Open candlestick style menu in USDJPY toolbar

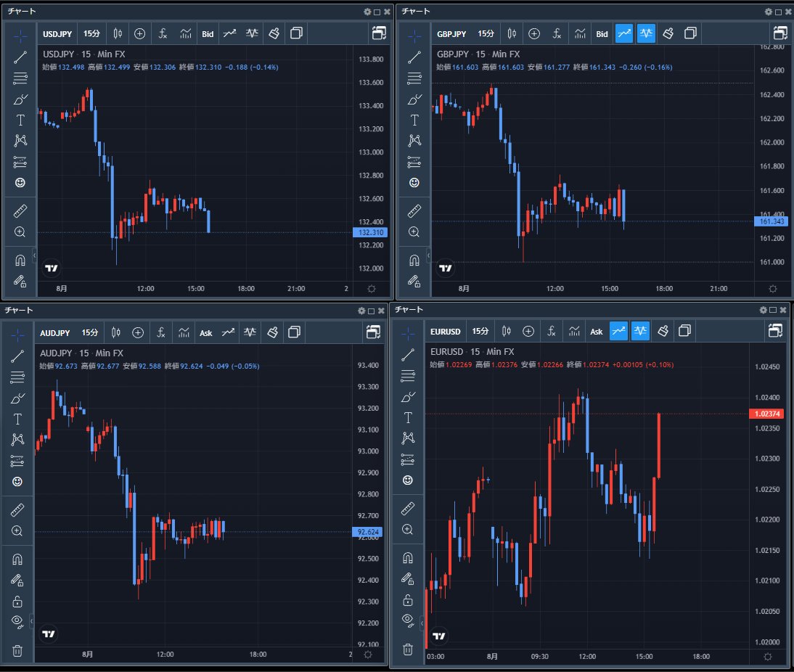[x=118, y=33]
